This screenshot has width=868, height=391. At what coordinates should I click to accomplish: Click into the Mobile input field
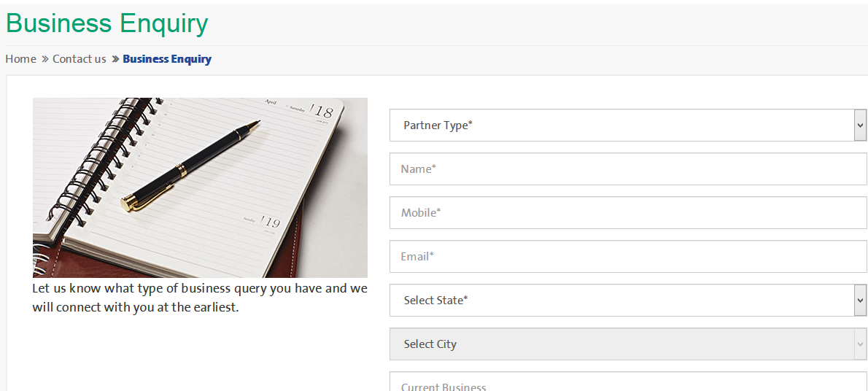(628, 213)
